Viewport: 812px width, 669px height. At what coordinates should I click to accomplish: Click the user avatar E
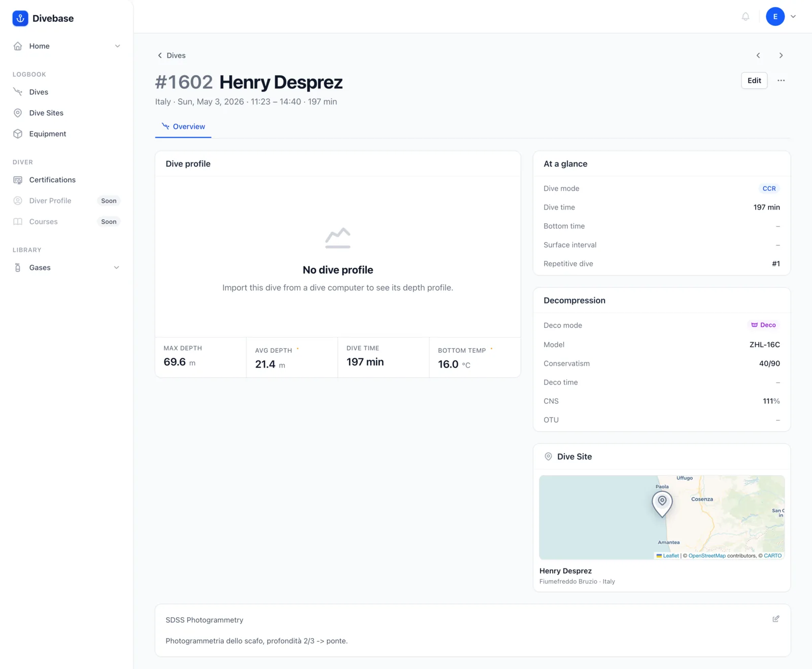[775, 17]
